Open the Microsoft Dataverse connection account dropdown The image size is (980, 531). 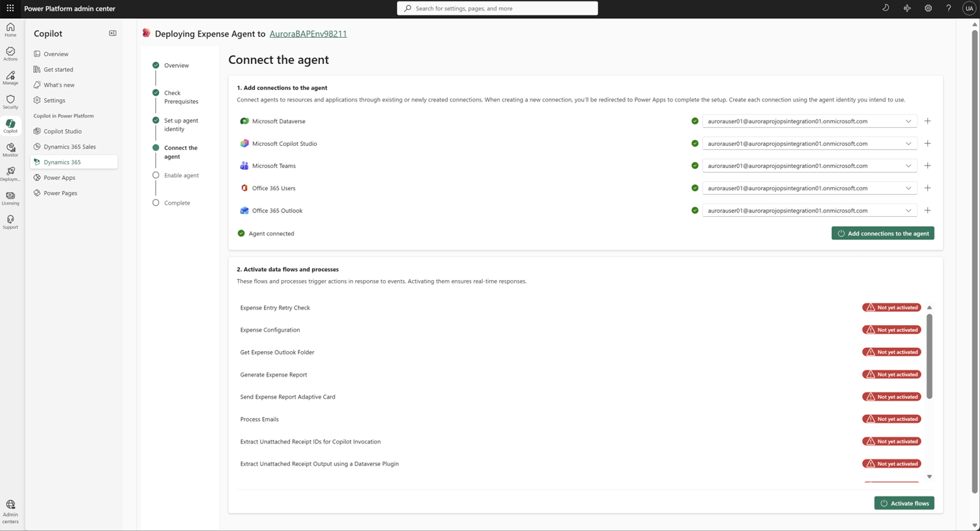pos(908,121)
